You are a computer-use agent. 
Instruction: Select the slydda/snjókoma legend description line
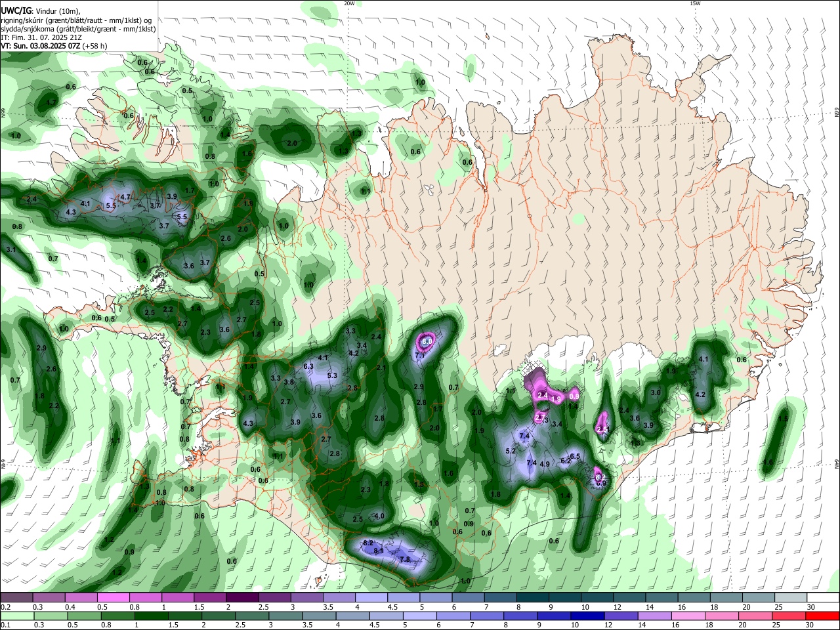pyautogui.click(x=78, y=29)
